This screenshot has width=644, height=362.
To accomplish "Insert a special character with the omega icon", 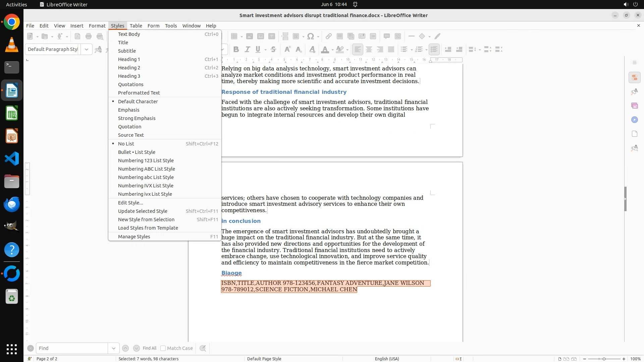I will (311, 36).
